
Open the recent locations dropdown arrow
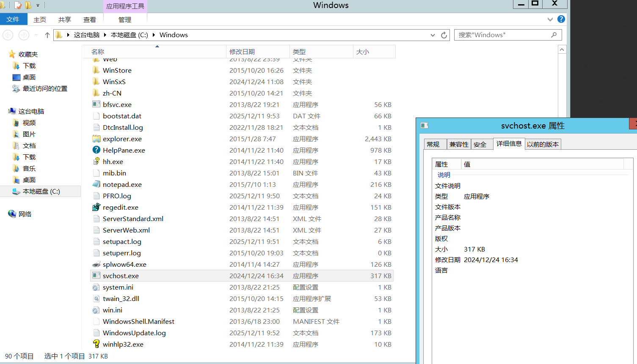pos(36,35)
